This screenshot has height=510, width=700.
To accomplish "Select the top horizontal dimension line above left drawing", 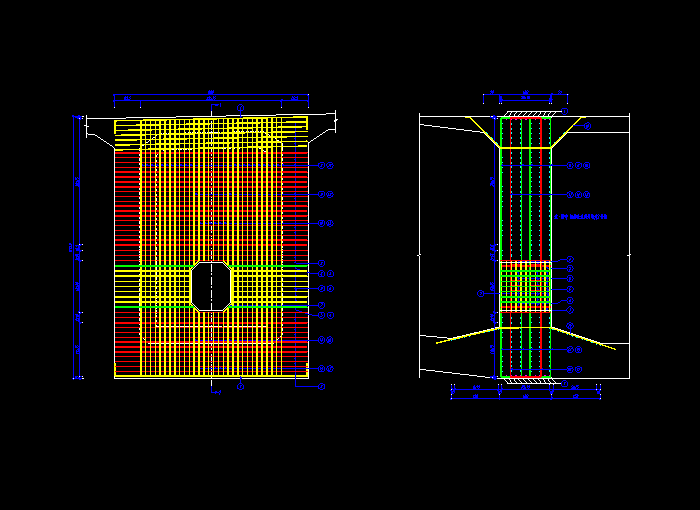I will click(x=211, y=96).
